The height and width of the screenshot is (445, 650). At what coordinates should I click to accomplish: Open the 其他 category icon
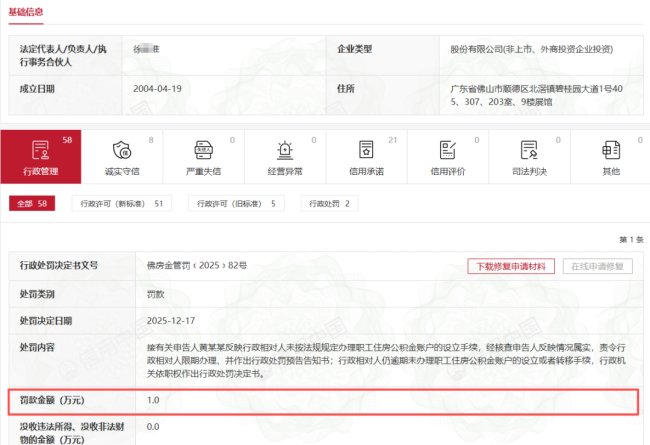[x=610, y=151]
